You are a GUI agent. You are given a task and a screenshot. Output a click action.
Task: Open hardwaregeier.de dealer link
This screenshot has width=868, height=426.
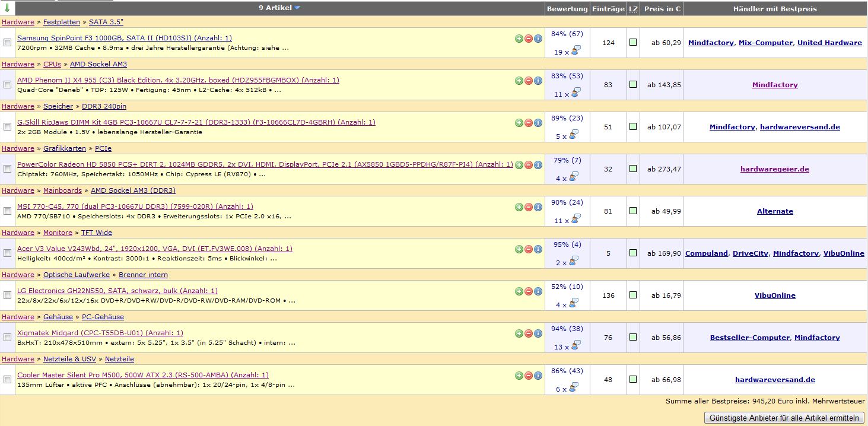point(775,169)
